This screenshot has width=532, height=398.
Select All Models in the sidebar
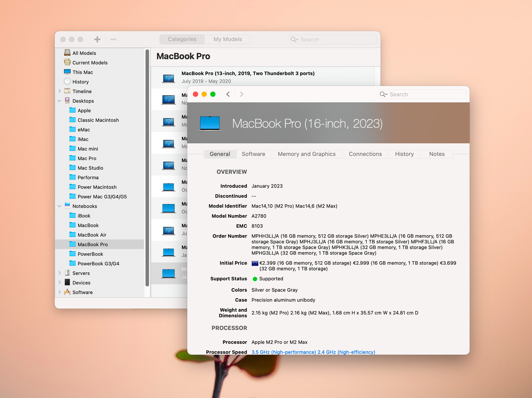pyautogui.click(x=84, y=53)
